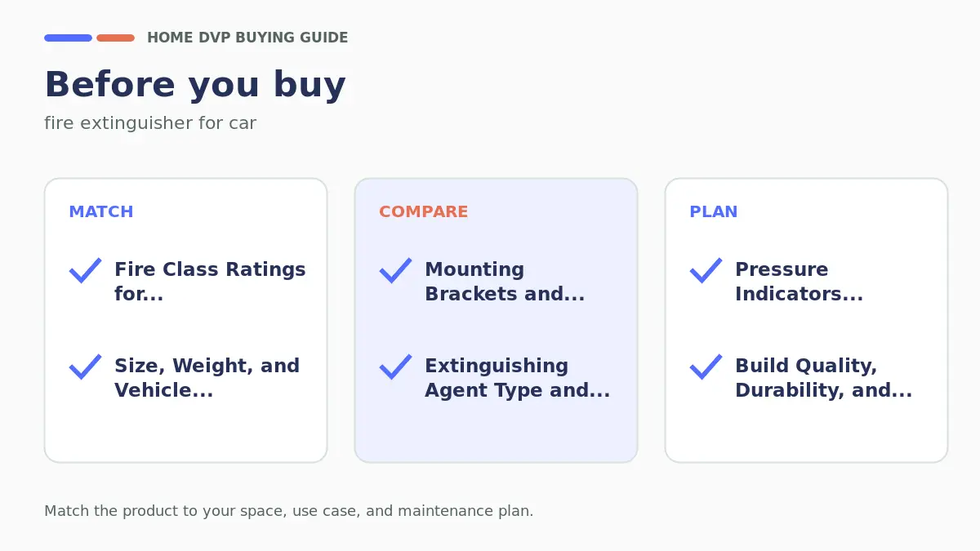Viewport: 980px width, 551px height.
Task: Click the checkmark beside Size, Weight, and Vehicle
Action: coord(85,367)
